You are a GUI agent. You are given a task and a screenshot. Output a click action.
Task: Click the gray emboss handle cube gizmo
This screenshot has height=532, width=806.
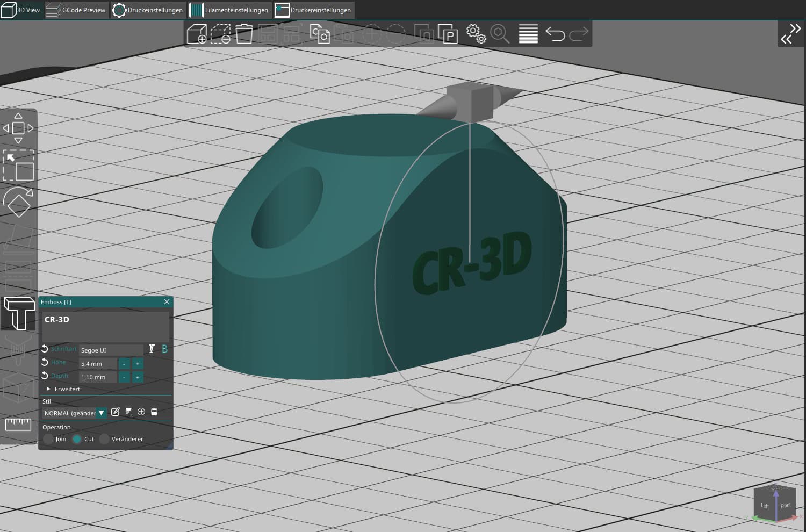click(470, 102)
